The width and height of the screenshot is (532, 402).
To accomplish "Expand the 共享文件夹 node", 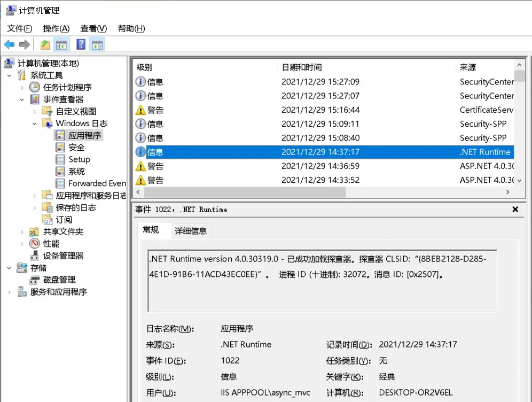I will point(22,232).
